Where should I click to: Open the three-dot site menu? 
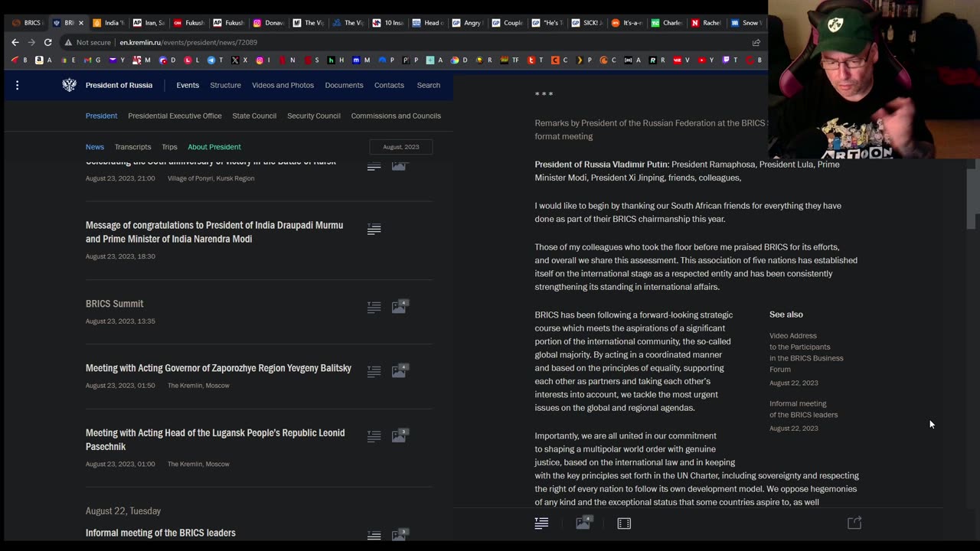click(17, 85)
